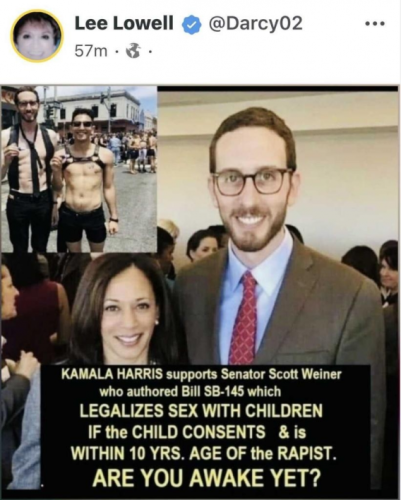This screenshot has height=500, width=401.
Task: Click the shirtless man wearing black necktie
Action: pos(28,167)
